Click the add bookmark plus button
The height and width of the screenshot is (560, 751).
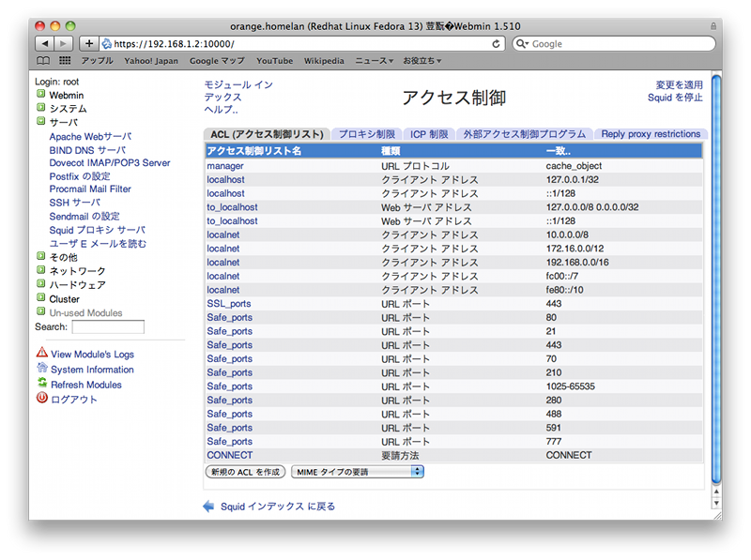pos(88,43)
